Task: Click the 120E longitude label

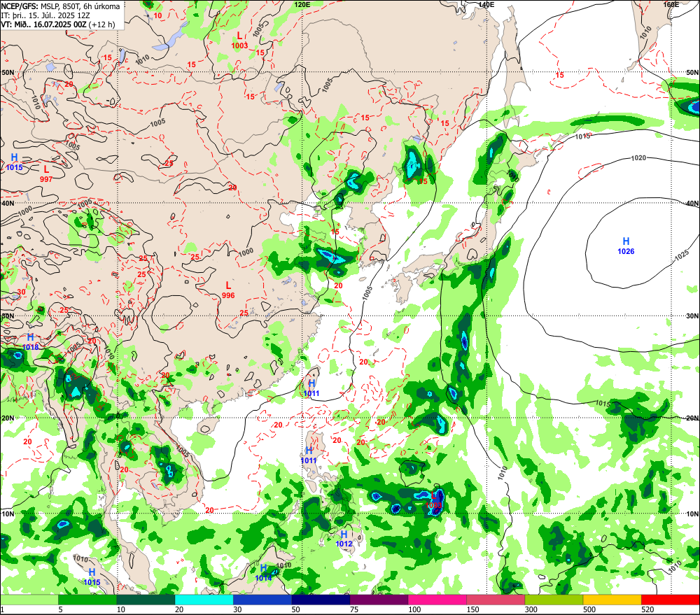Action: (x=302, y=4)
